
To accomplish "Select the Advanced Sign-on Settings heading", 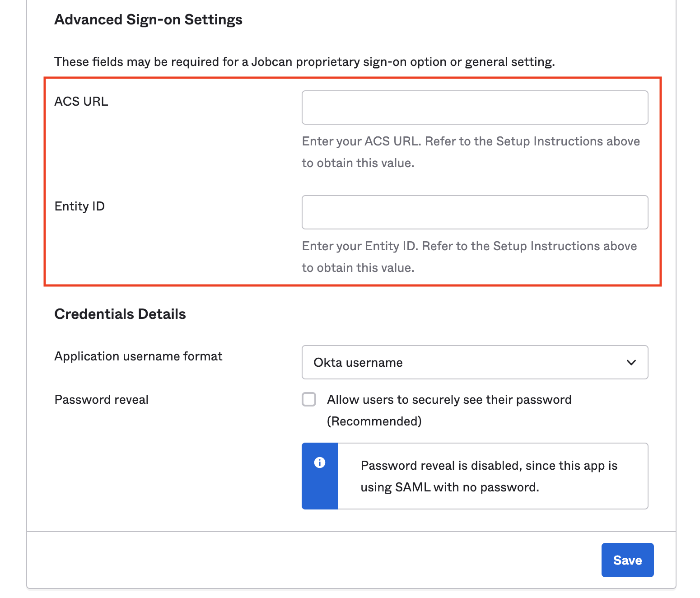I will pyautogui.click(x=149, y=19).
